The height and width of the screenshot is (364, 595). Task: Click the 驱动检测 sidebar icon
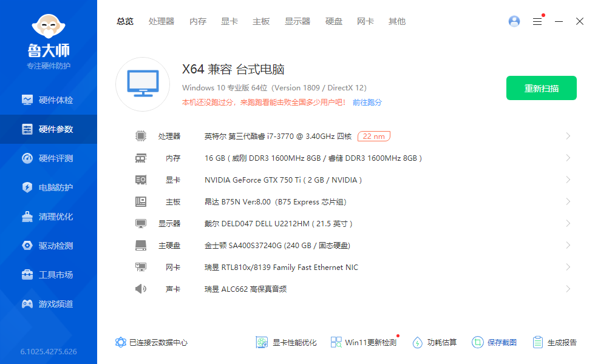tap(27, 246)
